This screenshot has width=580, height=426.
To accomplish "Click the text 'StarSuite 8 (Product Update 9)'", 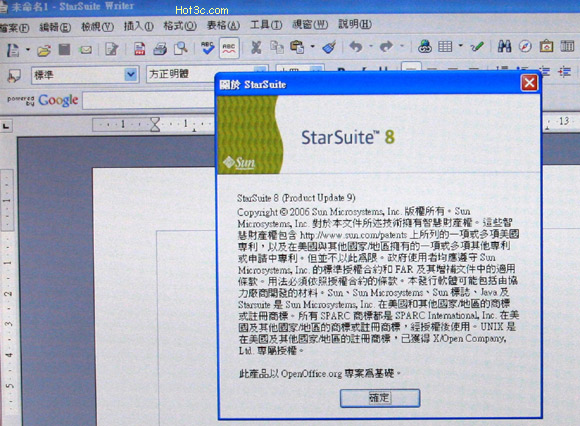I will (x=296, y=198).
